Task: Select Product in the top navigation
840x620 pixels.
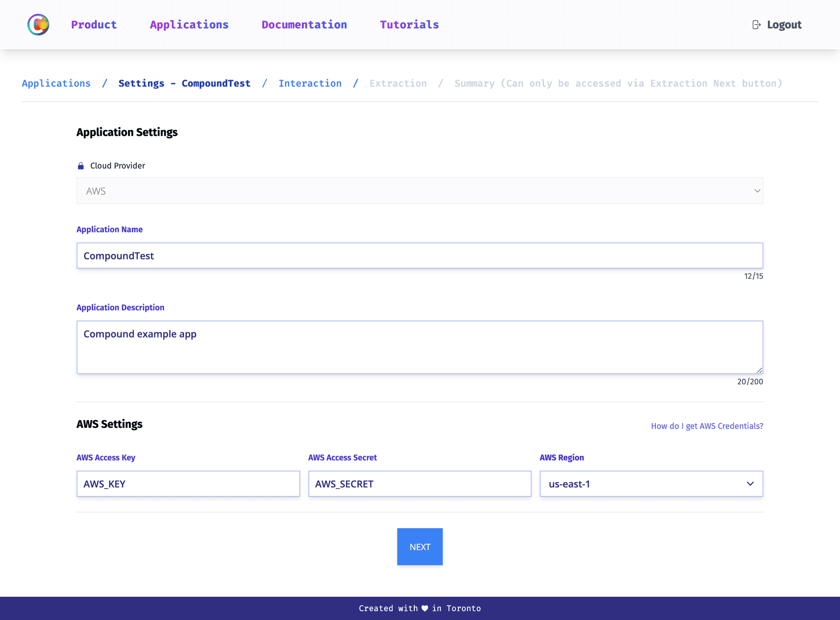Action: [94, 25]
